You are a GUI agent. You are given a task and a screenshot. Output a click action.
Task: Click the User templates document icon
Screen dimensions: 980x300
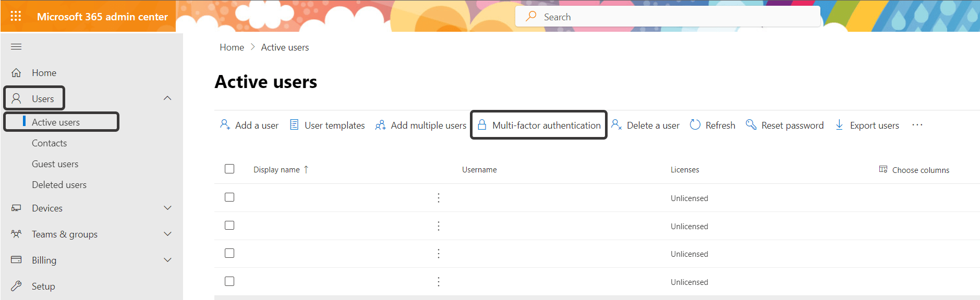tap(294, 125)
